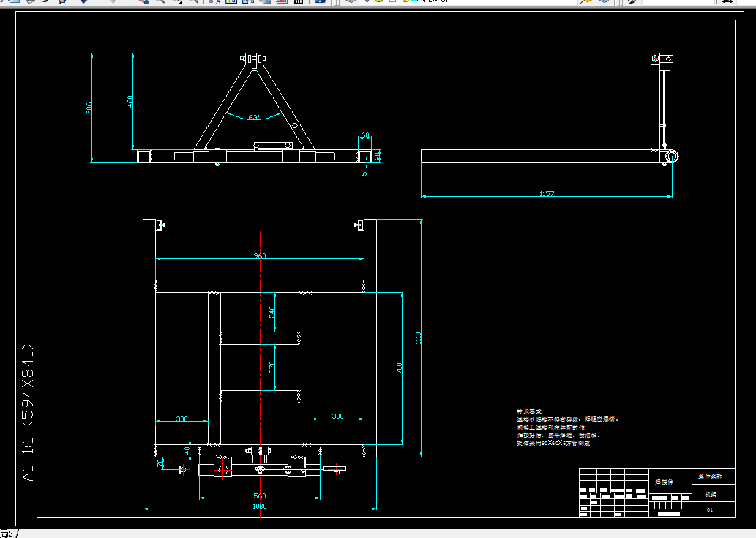The width and height of the screenshot is (756, 538).
Task: Click the 63° angle dimension
Action: tap(254, 117)
